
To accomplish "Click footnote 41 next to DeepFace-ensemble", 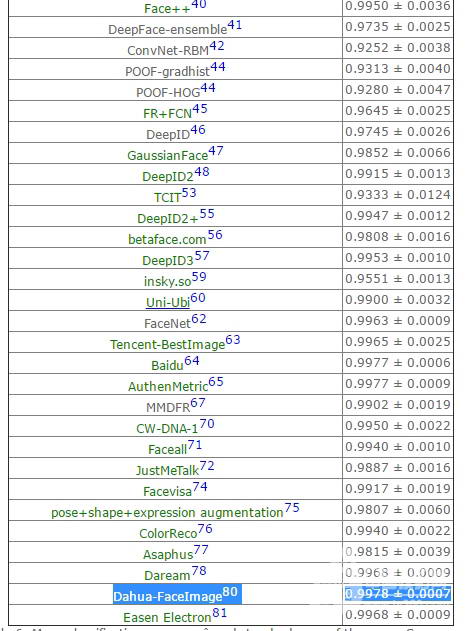I will [235, 25].
